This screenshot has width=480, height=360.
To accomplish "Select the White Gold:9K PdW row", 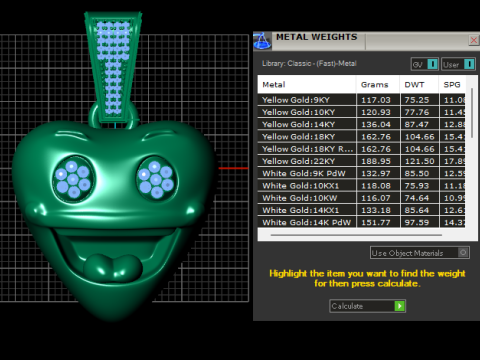I will pyautogui.click(x=361, y=173).
